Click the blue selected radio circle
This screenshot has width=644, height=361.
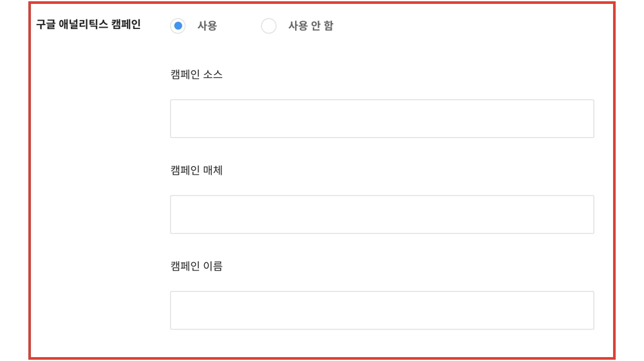178,26
